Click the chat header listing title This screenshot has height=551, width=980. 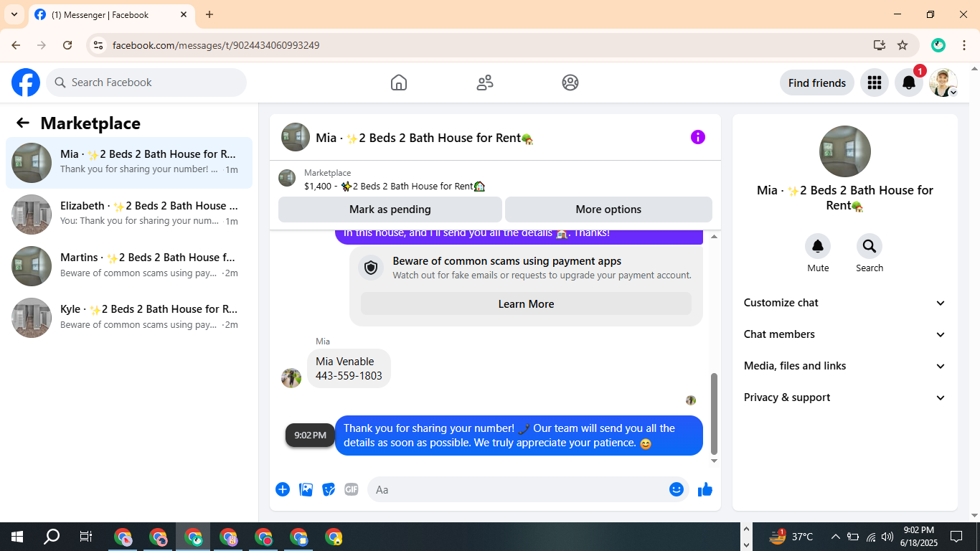coord(425,138)
